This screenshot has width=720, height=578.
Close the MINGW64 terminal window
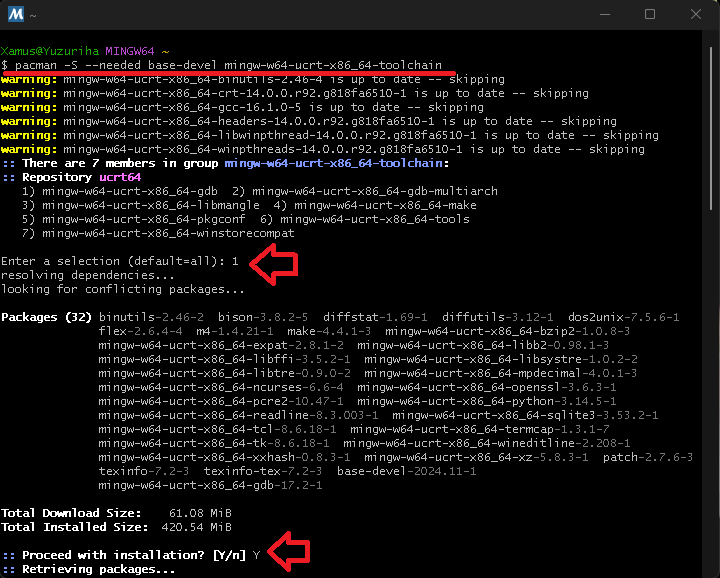tap(696, 14)
